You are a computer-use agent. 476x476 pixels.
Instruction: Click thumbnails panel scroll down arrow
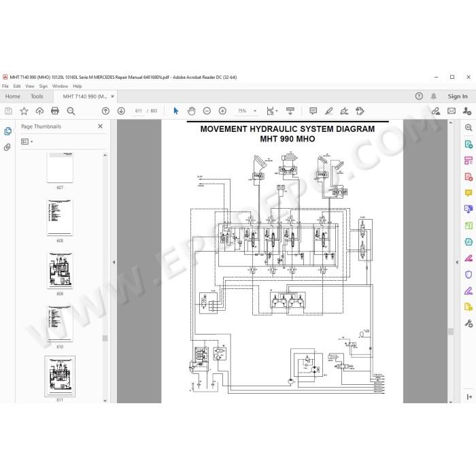tap(105, 401)
